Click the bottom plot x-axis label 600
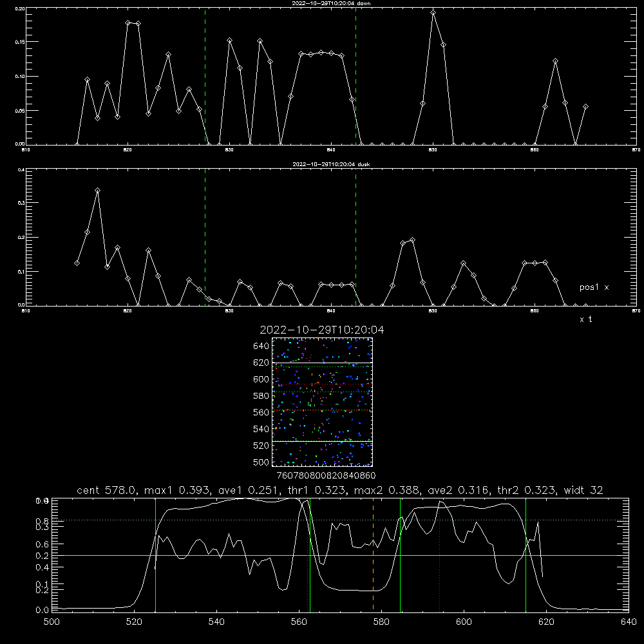 pos(464,622)
